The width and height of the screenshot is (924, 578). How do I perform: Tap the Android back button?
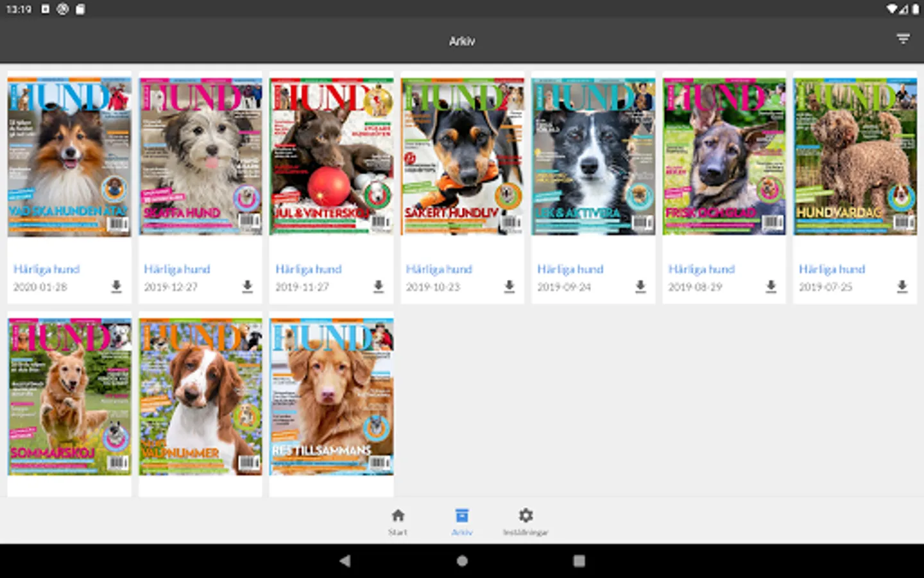pyautogui.click(x=345, y=561)
